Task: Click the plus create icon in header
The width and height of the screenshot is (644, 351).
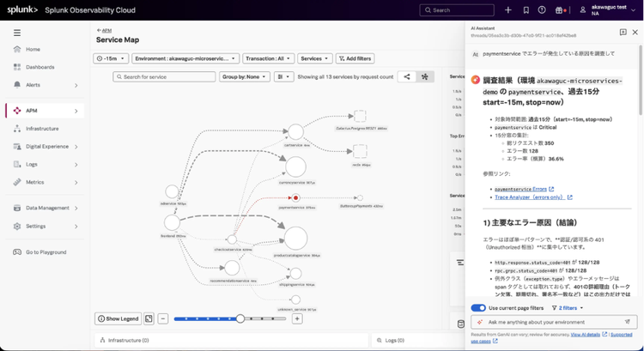Action: (508, 9)
